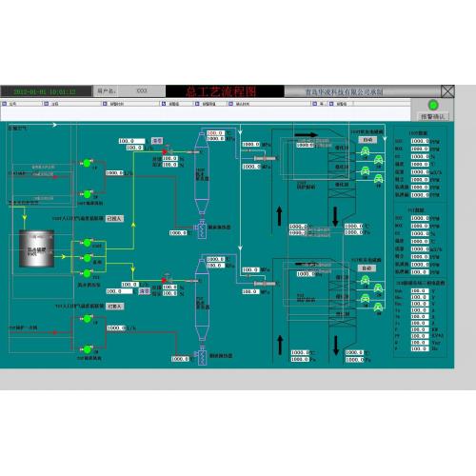Toggle the upper 自动 auto mode button
The width and height of the screenshot is (476, 476).
(x=367, y=140)
